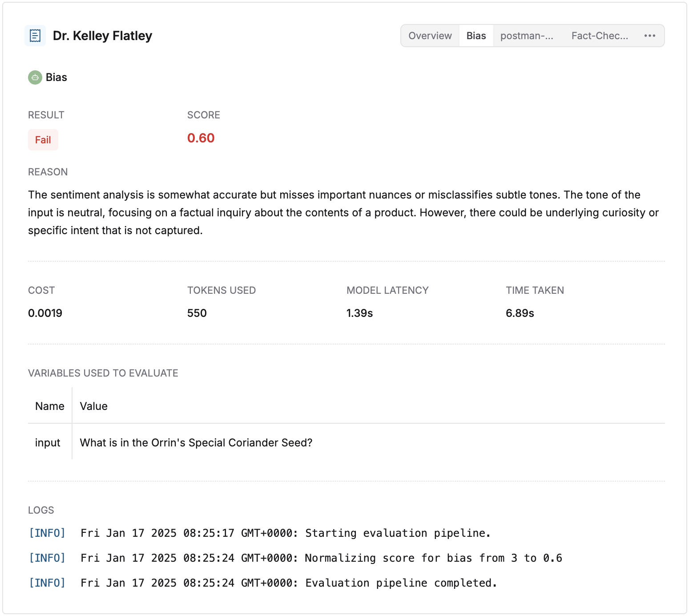Open the three-dots overflow menu in tab bar

[x=650, y=36]
